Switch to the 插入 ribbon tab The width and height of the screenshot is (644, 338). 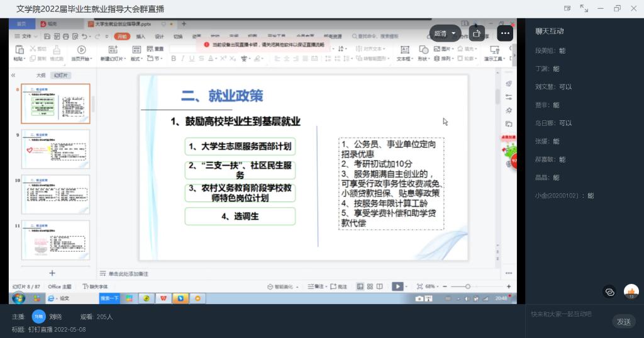[141, 37]
